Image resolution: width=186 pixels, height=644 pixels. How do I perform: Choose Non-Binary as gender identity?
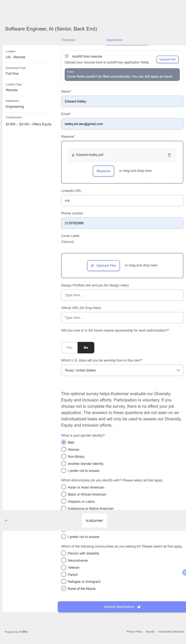[x=64, y=456]
